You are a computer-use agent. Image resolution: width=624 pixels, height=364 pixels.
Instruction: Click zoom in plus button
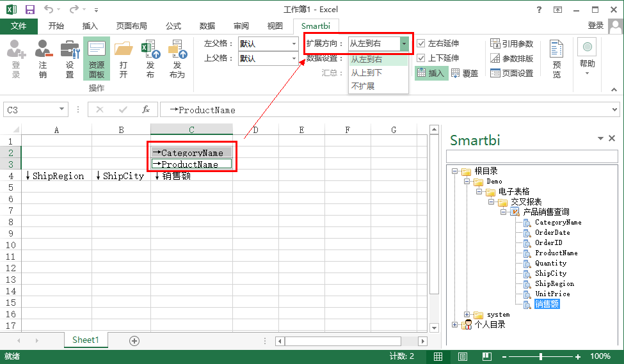pyautogui.click(x=578, y=357)
